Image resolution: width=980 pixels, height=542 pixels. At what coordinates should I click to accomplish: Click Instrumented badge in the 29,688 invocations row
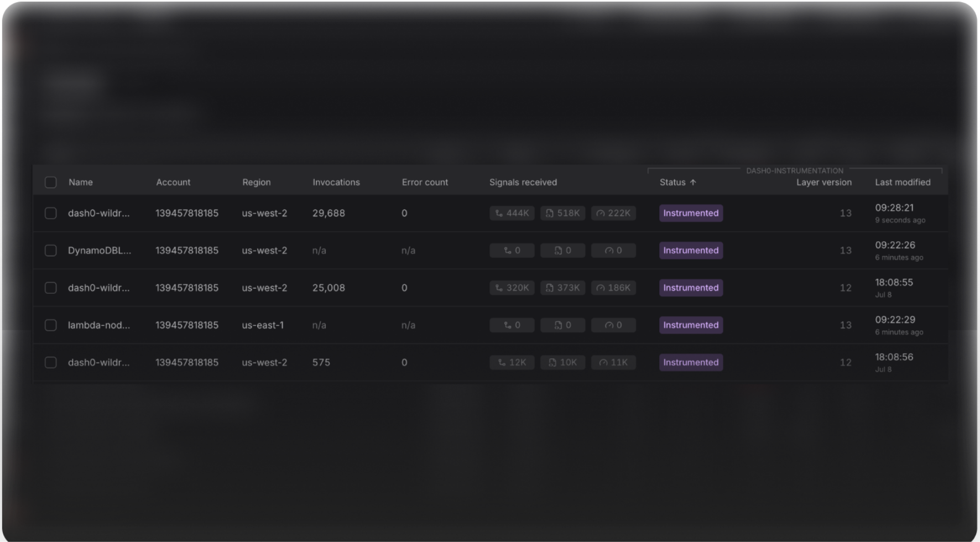(x=691, y=213)
